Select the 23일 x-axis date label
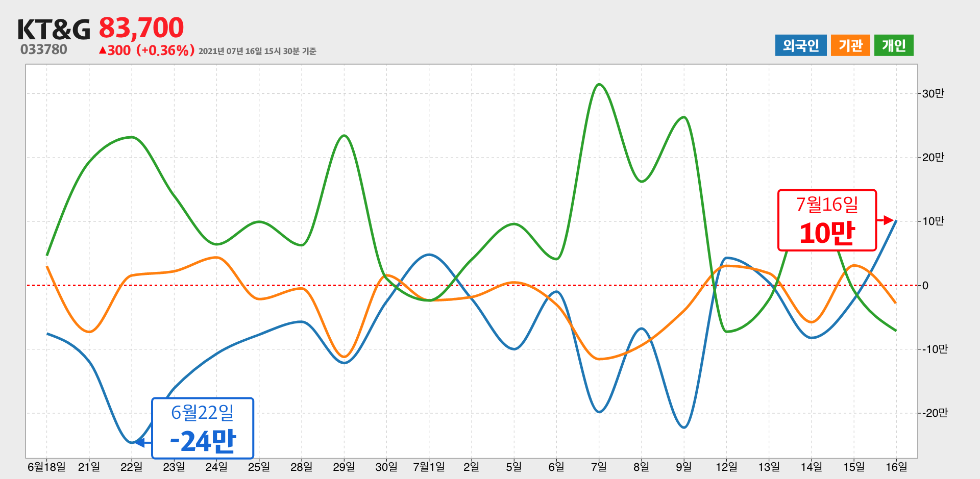980x479 pixels. pos(174,467)
